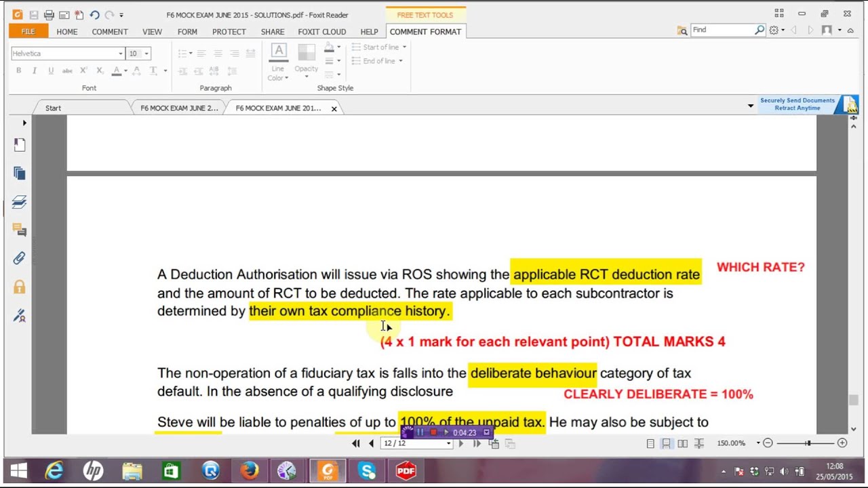Open the Bookmarks panel icon

pyautogui.click(x=19, y=145)
